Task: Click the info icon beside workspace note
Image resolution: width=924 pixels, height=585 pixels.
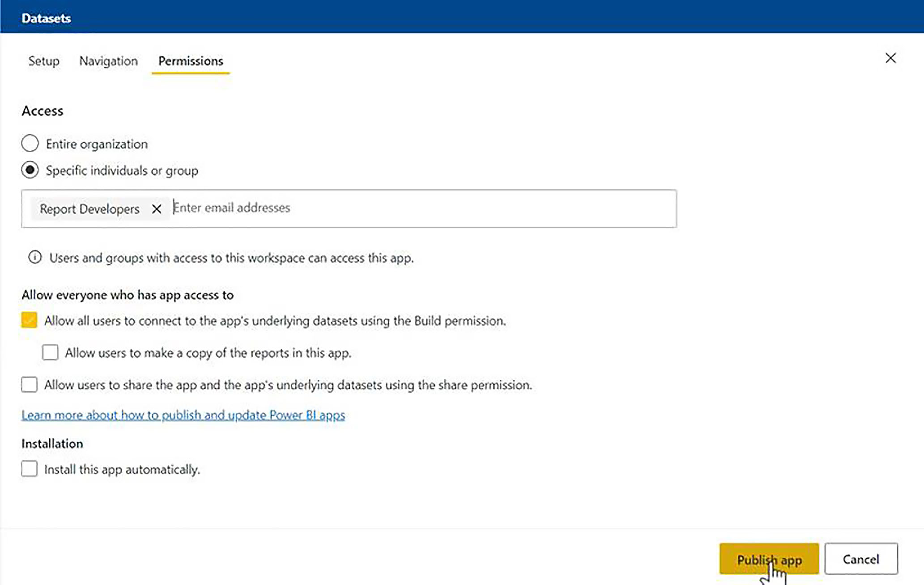Action: tap(35, 257)
